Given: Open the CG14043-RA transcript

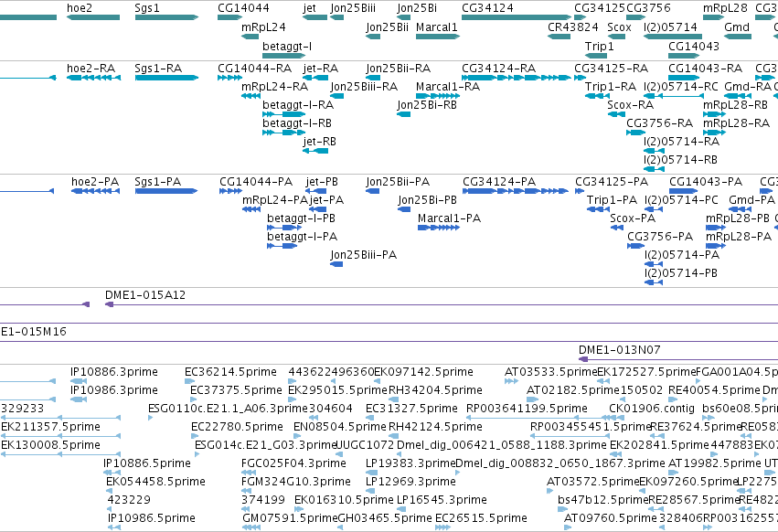Looking at the screenshot, I should tap(684, 78).
